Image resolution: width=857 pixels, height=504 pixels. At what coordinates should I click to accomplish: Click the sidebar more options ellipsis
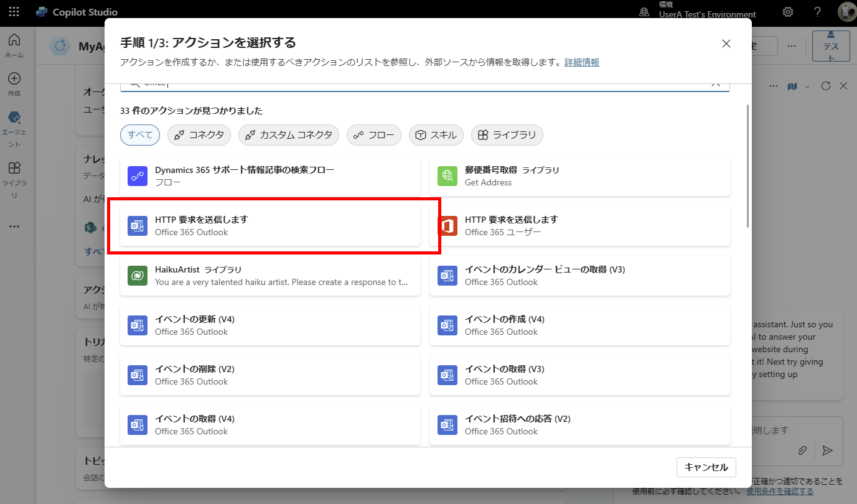click(x=14, y=226)
